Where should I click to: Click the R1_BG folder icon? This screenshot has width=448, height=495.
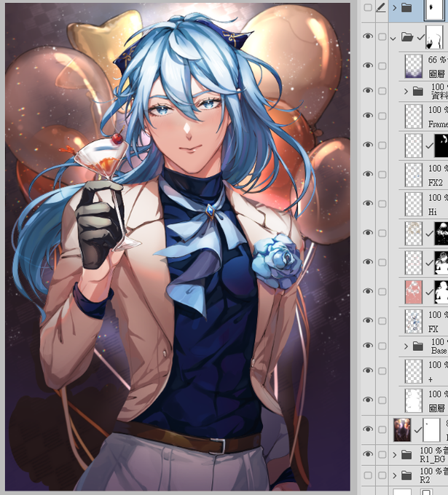[406, 454]
